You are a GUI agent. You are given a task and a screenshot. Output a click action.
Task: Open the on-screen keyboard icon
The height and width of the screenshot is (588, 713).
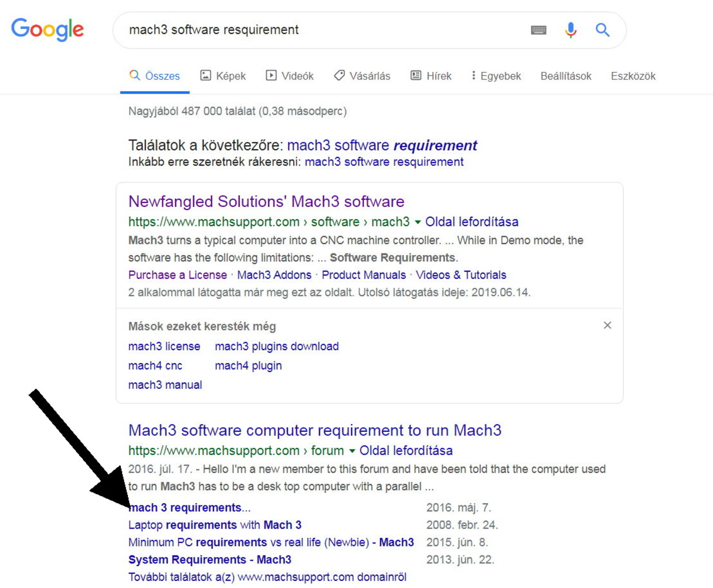pyautogui.click(x=538, y=30)
